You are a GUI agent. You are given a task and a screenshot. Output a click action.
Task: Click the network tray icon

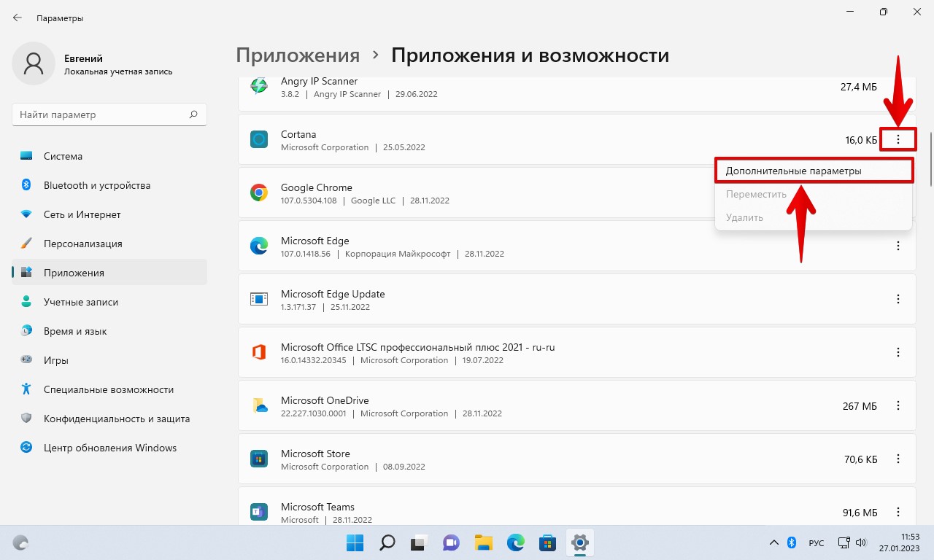(844, 542)
